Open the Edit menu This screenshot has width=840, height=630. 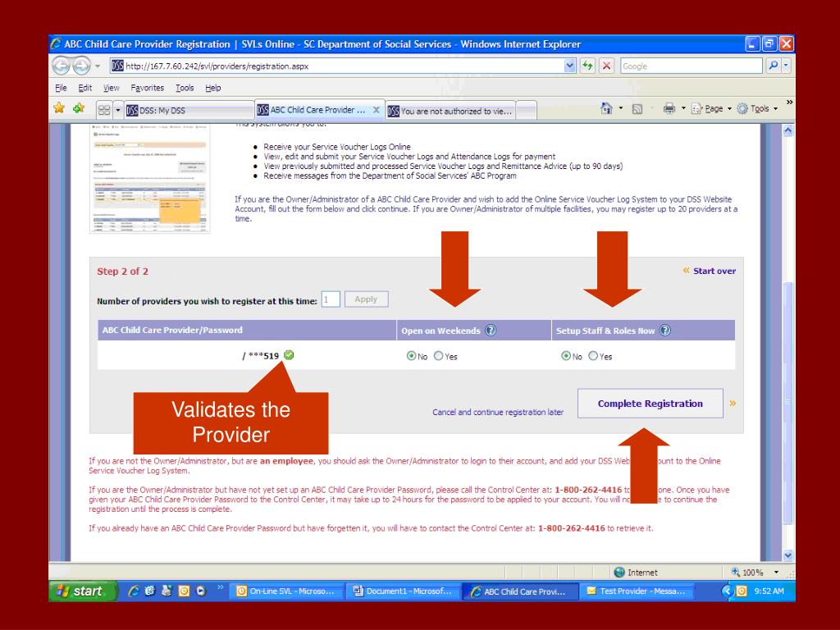(85, 88)
